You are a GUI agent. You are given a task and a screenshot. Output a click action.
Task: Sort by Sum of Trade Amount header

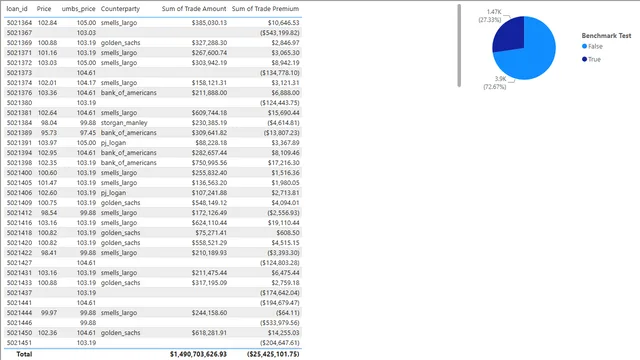click(194, 9)
